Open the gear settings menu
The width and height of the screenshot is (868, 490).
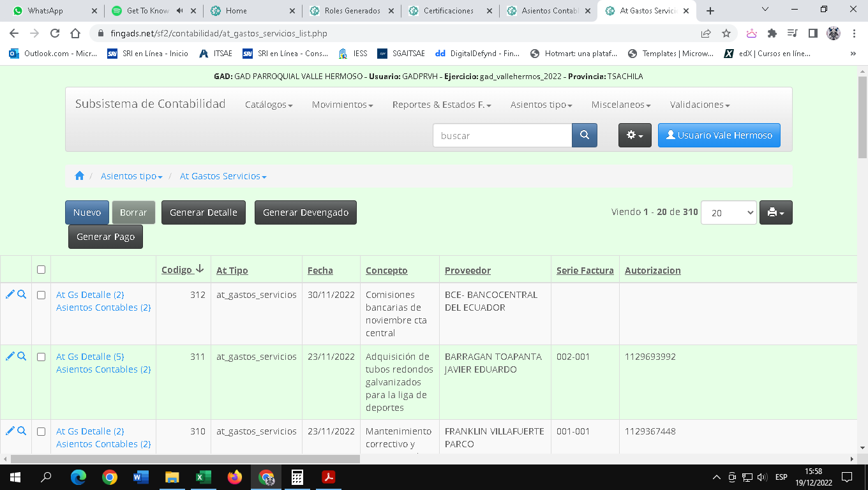coord(634,135)
